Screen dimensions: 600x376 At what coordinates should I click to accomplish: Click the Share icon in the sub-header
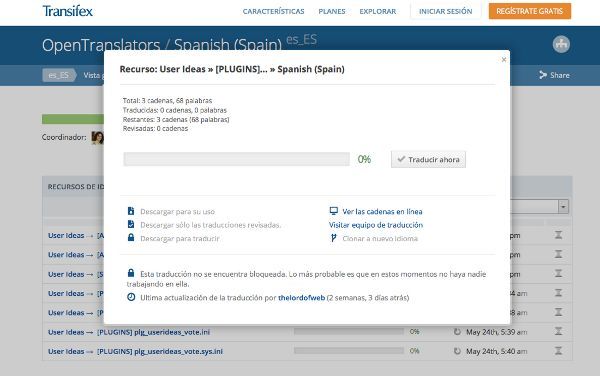(x=543, y=75)
